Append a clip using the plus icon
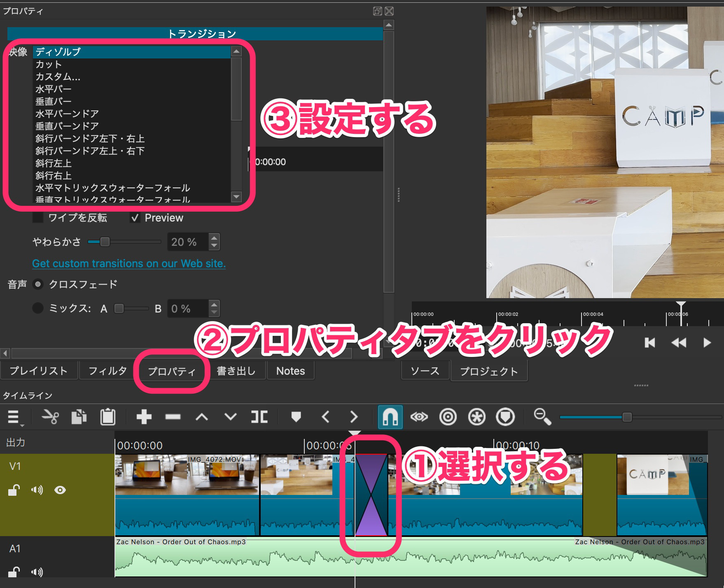Viewport: 724px width, 588px height. coord(144,417)
